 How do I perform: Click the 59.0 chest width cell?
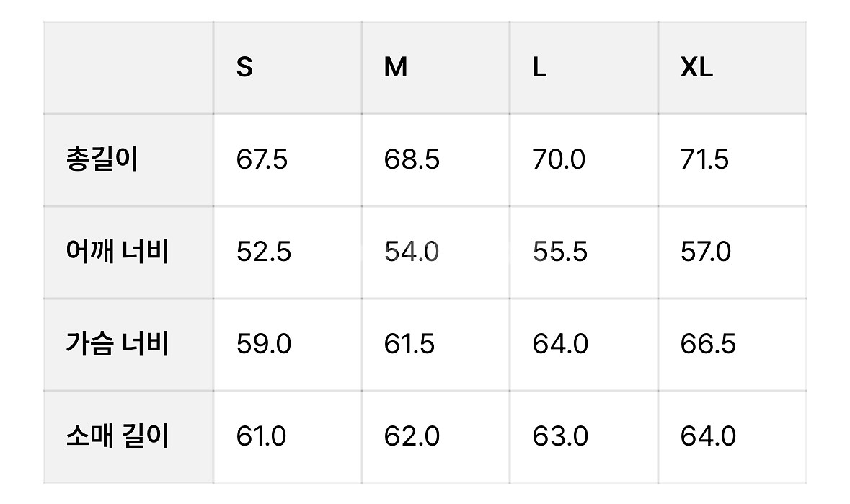pyautogui.click(x=264, y=344)
